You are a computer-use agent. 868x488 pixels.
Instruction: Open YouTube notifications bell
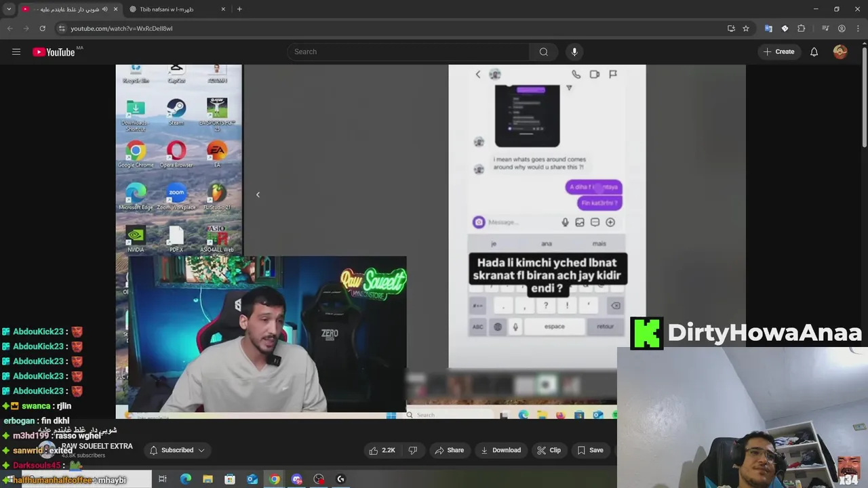click(814, 52)
